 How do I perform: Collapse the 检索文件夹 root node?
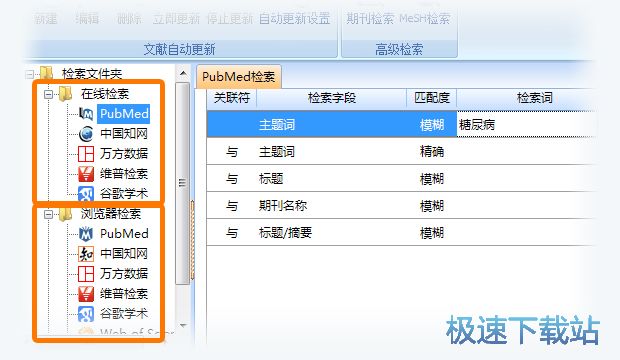[29, 74]
